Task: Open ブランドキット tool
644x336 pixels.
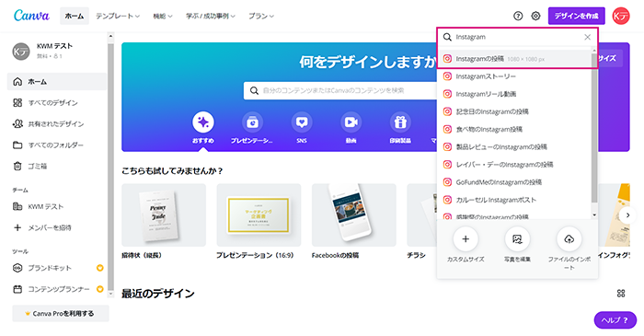Action: [57, 268]
